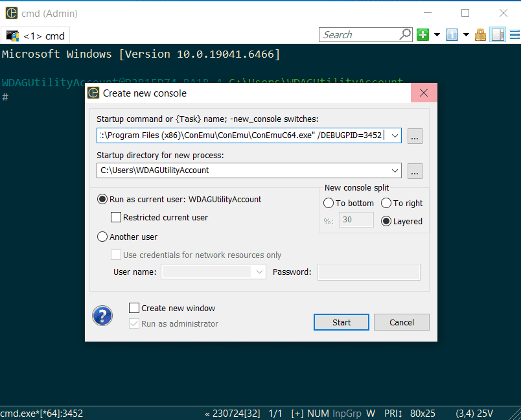Click the blue active console list icon

point(452,34)
